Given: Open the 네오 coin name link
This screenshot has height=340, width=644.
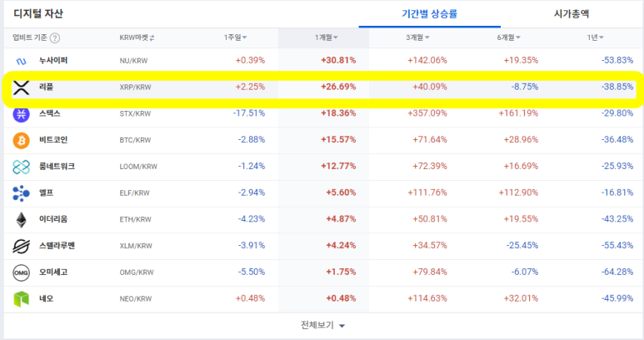Looking at the screenshot, I should (x=46, y=298).
